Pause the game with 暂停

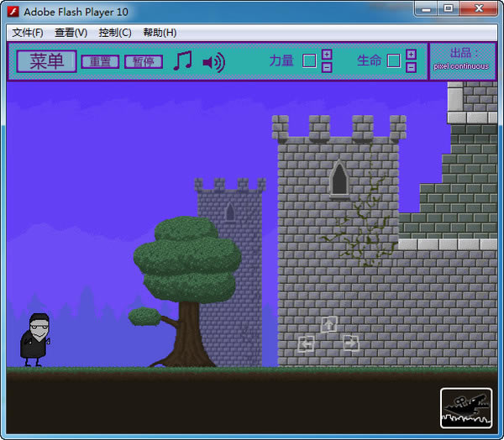click(x=144, y=61)
